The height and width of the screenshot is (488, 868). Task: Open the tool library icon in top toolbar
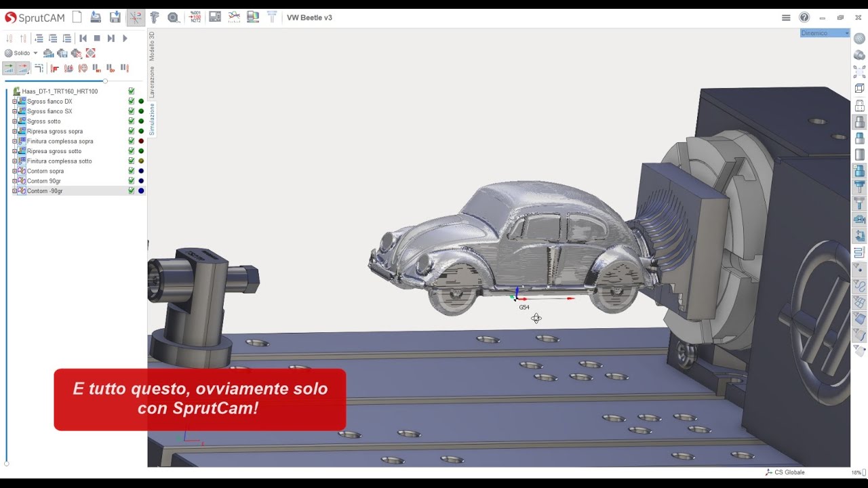[272, 18]
